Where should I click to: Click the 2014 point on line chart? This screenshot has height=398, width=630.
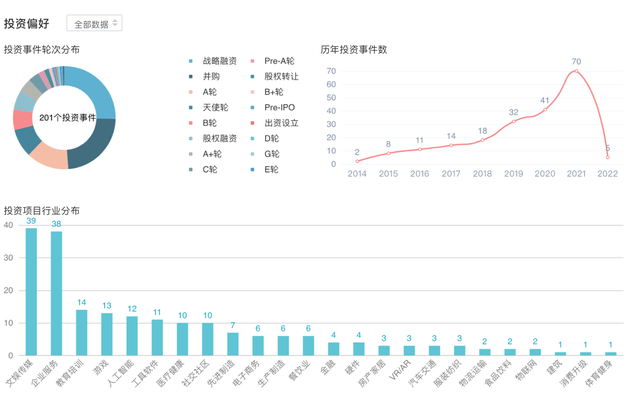(357, 161)
